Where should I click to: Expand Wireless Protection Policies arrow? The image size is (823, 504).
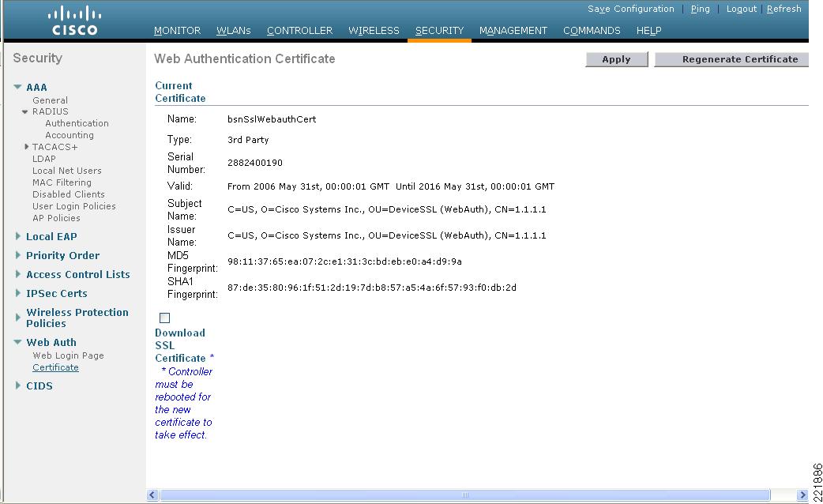pos(18,317)
